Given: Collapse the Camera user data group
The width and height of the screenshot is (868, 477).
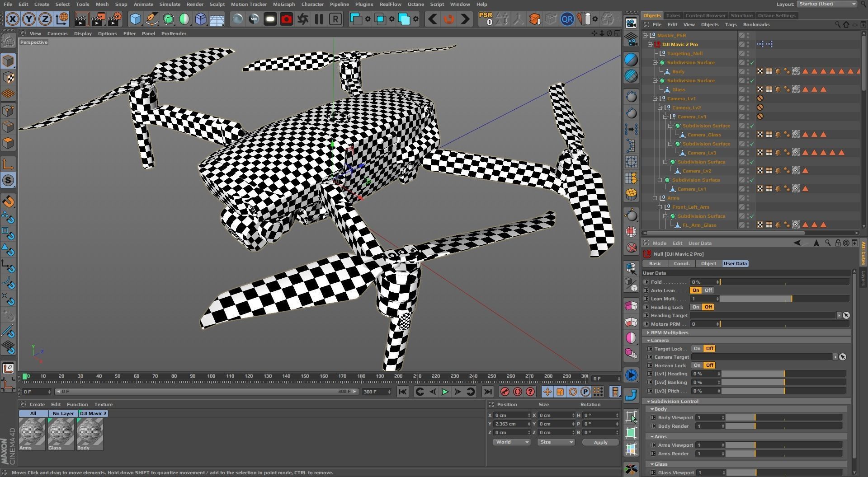Looking at the screenshot, I should click(648, 341).
